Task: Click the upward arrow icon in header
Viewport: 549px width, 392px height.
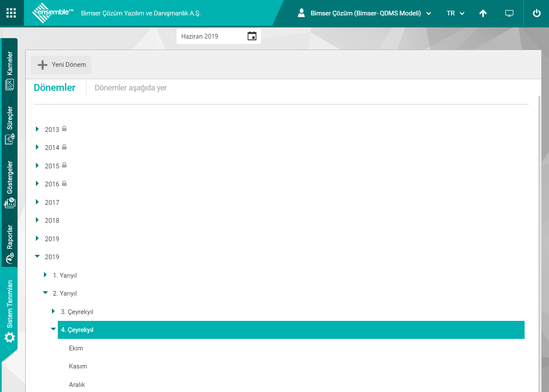Action: click(x=483, y=13)
